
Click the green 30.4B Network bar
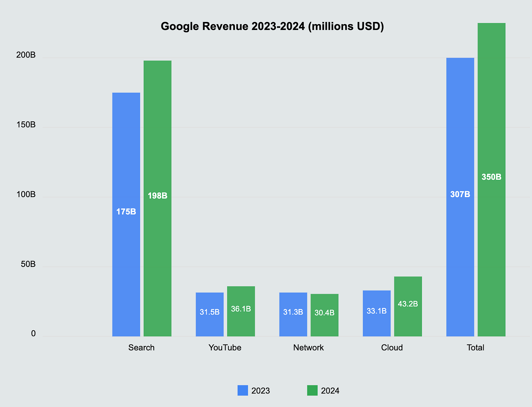tap(324, 314)
